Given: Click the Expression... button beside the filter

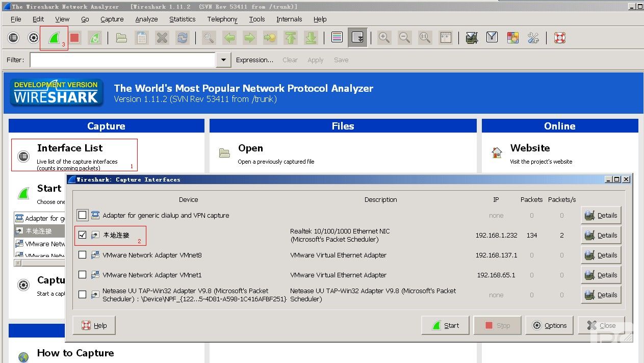Looking at the screenshot, I should (x=254, y=60).
